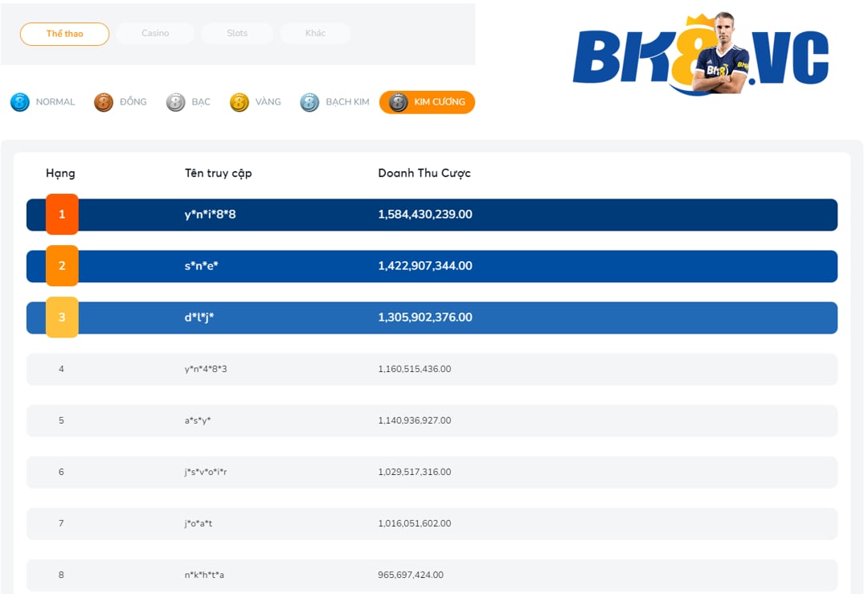
Task: Click the KIM CƯƠNG highlighted button
Action: [x=427, y=102]
